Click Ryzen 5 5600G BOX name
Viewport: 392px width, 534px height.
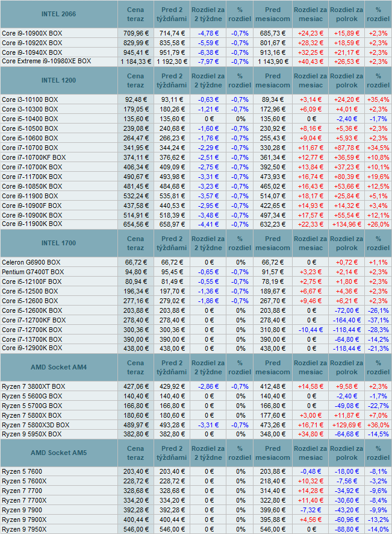point(32,397)
